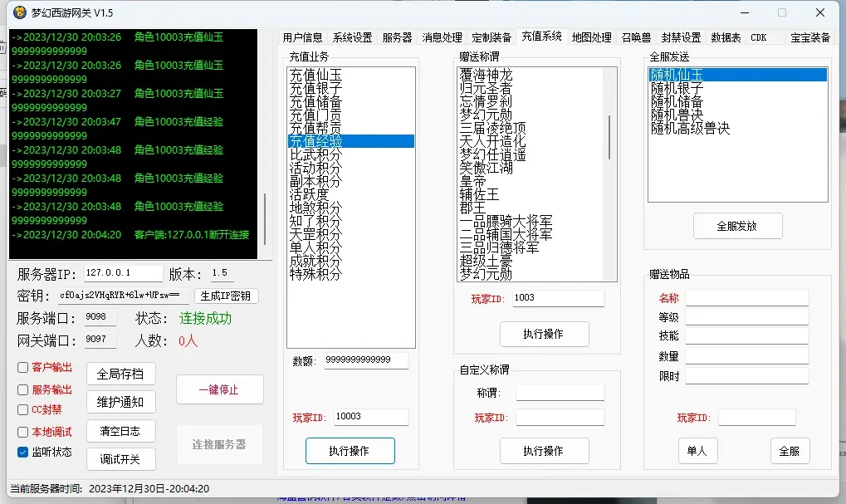The height and width of the screenshot is (504, 846).
Task: Open the 召唤兽 tab
Action: [x=636, y=37]
